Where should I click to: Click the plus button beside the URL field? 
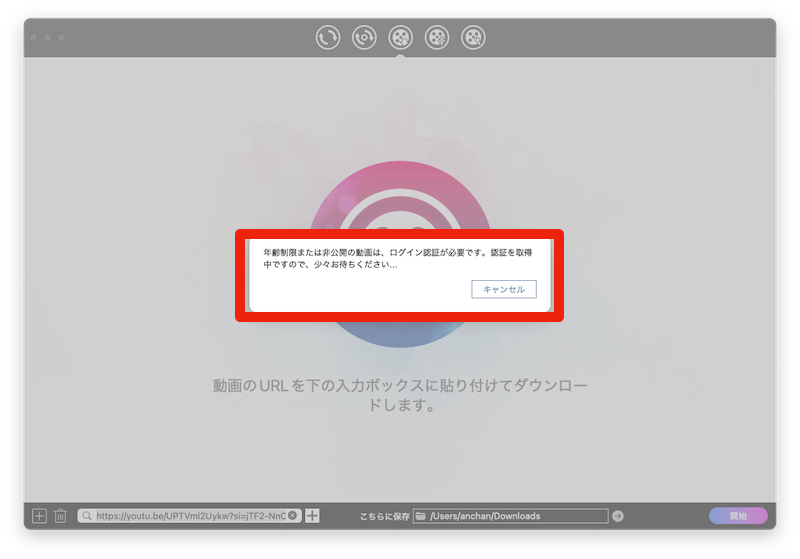click(x=312, y=516)
